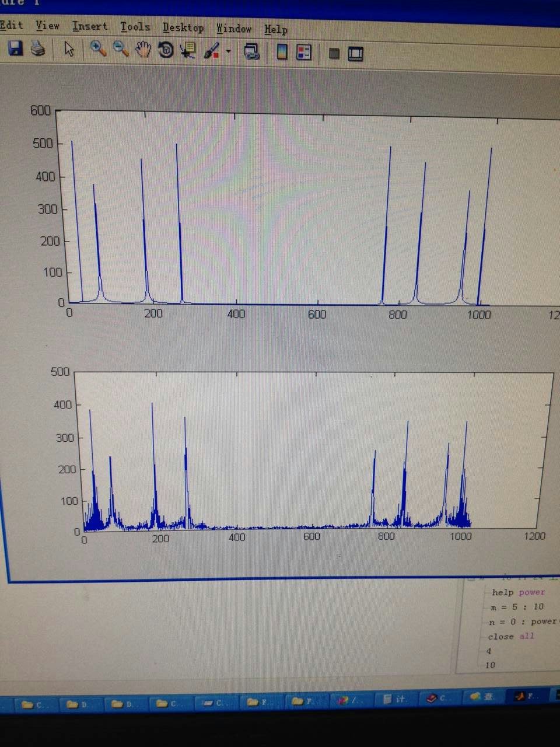560x747 pixels.
Task: Open the brush color dropdown arrow
Action: pos(228,52)
